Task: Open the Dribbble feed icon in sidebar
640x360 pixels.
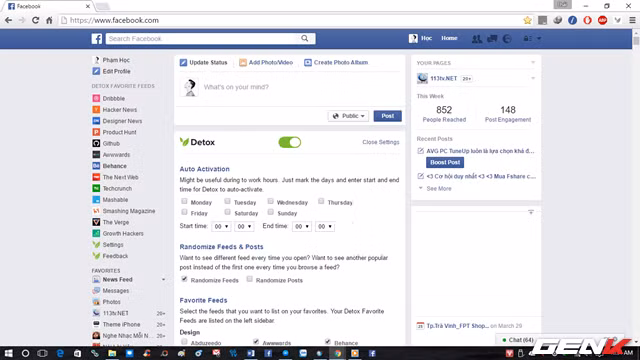Action: [96, 98]
